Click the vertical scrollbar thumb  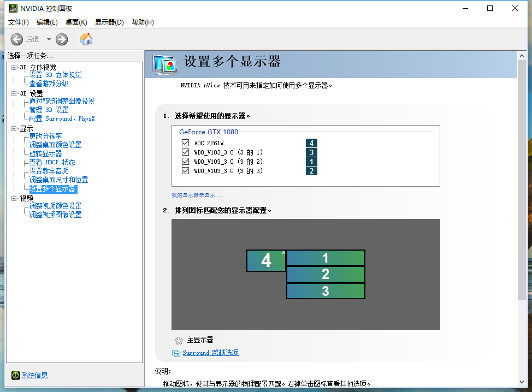click(x=522, y=180)
